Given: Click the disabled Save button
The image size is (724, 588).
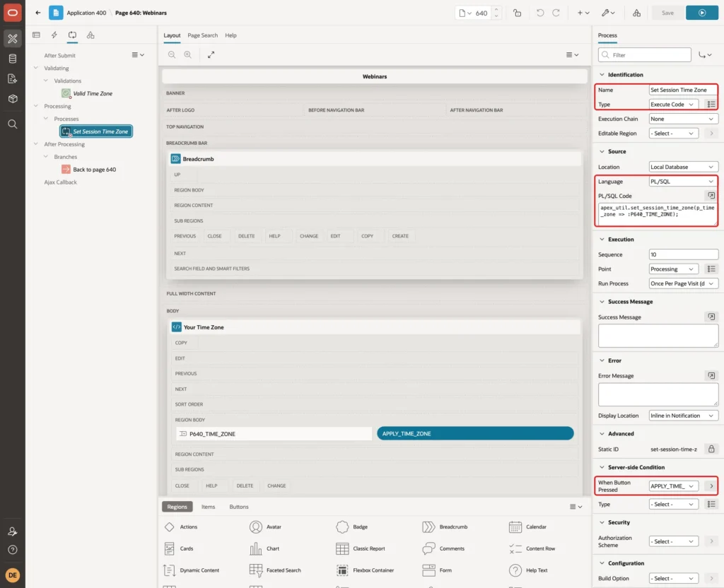Looking at the screenshot, I should (667, 13).
